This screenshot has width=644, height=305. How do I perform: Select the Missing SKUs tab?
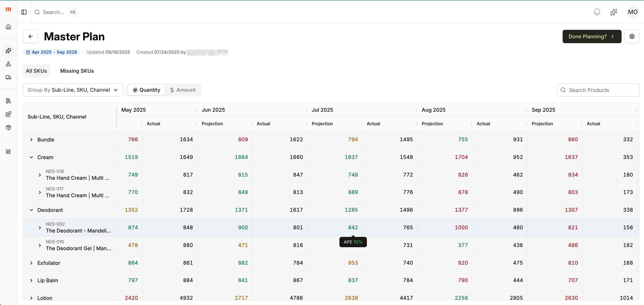click(x=77, y=71)
